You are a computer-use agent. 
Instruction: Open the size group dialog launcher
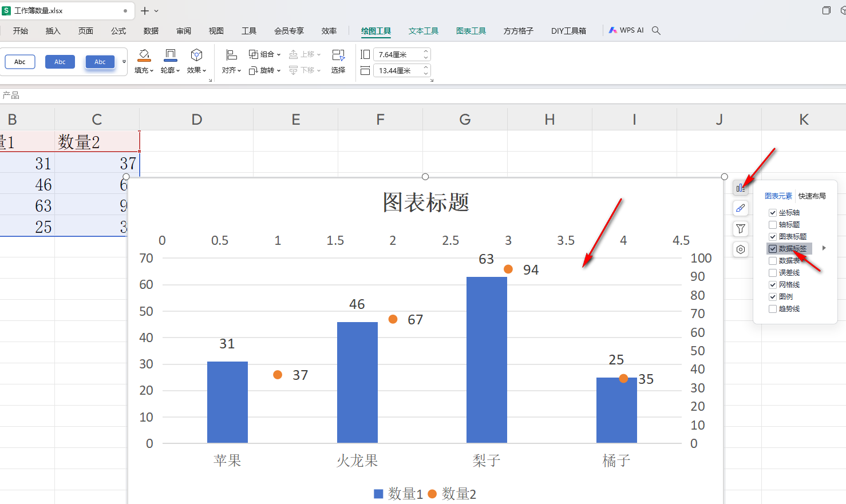(432, 81)
